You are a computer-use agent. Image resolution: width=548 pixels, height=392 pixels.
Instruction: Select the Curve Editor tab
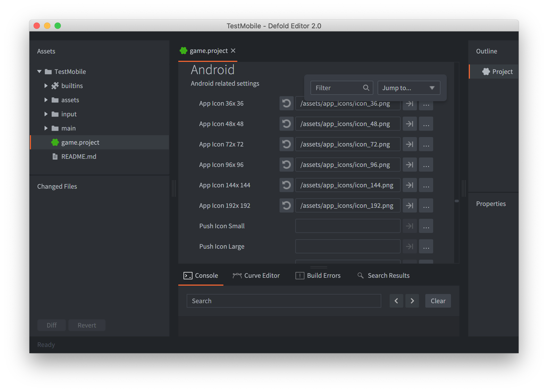256,275
